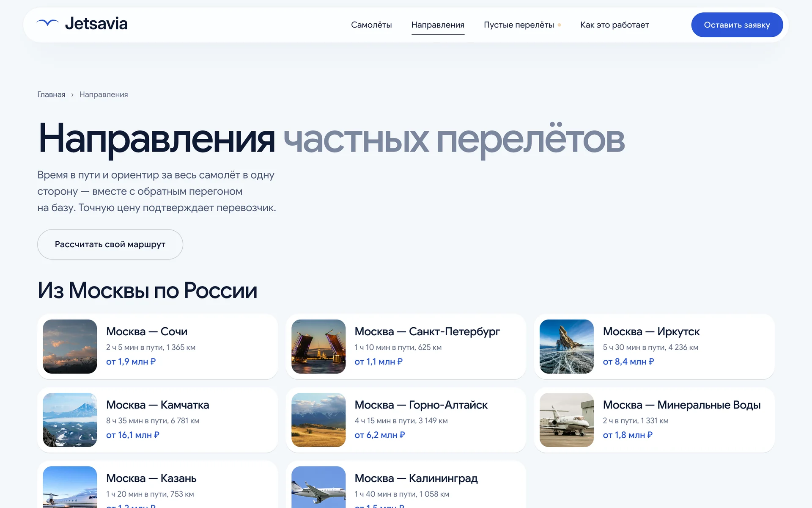Click the Казань airplane thumbnail
812x508 pixels.
point(70,487)
